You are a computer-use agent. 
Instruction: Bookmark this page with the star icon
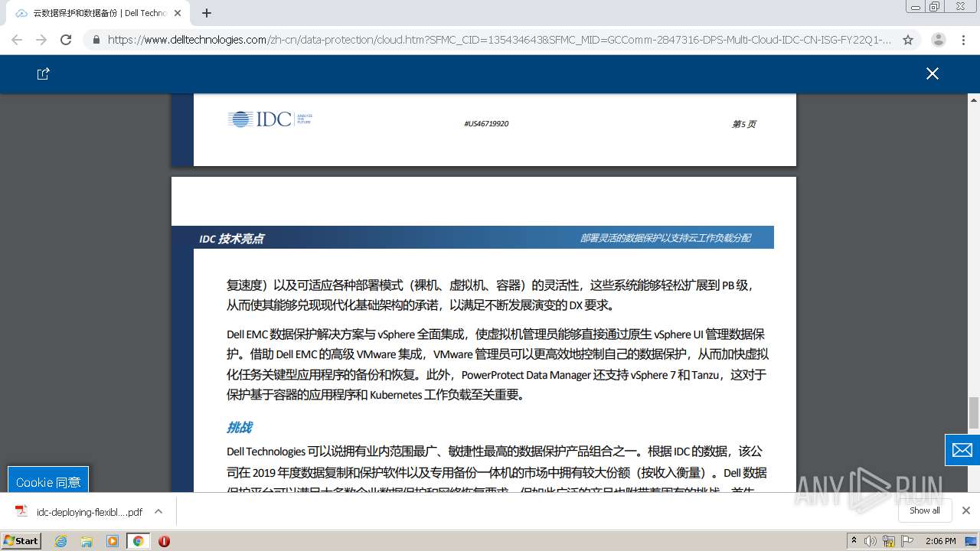[x=908, y=40]
